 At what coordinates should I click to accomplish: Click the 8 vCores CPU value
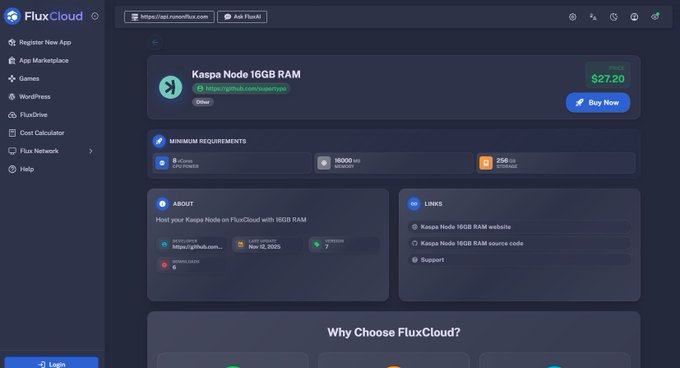point(182,160)
